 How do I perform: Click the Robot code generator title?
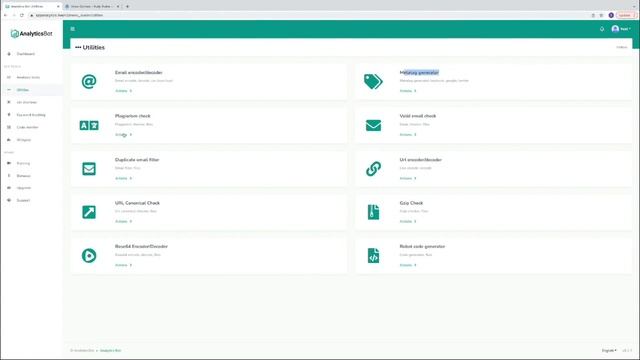(422, 247)
